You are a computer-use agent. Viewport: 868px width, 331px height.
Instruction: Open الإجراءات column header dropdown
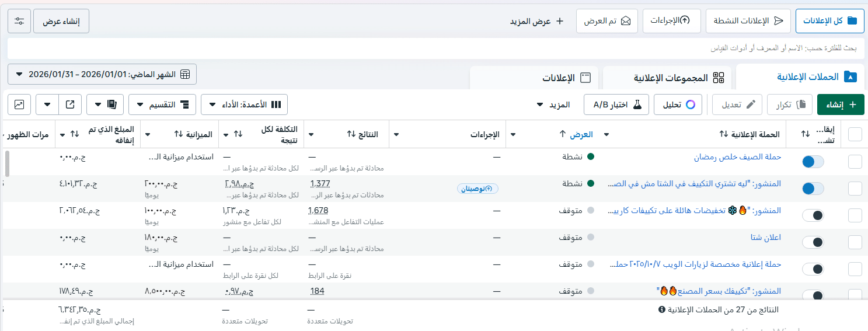click(397, 135)
